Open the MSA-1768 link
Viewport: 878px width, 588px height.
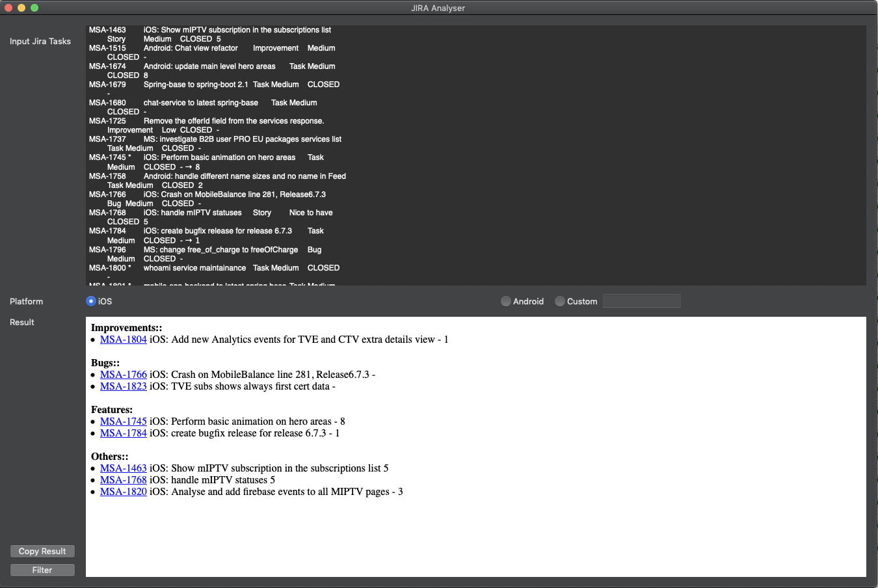(124, 480)
